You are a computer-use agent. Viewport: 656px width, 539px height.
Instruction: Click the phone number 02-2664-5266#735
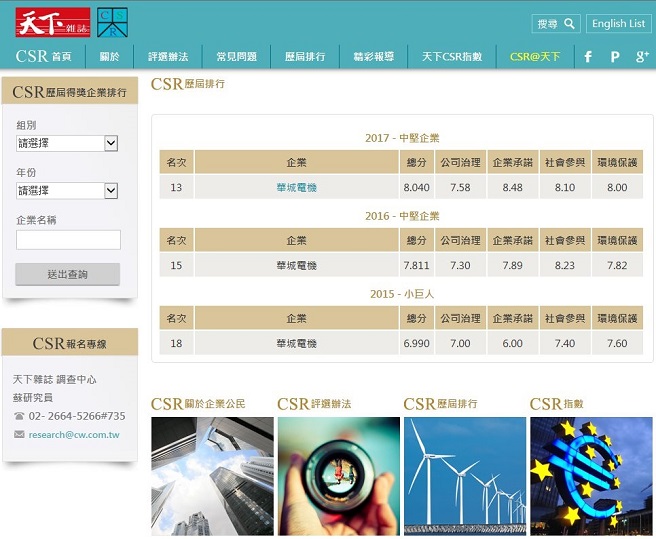77,416
